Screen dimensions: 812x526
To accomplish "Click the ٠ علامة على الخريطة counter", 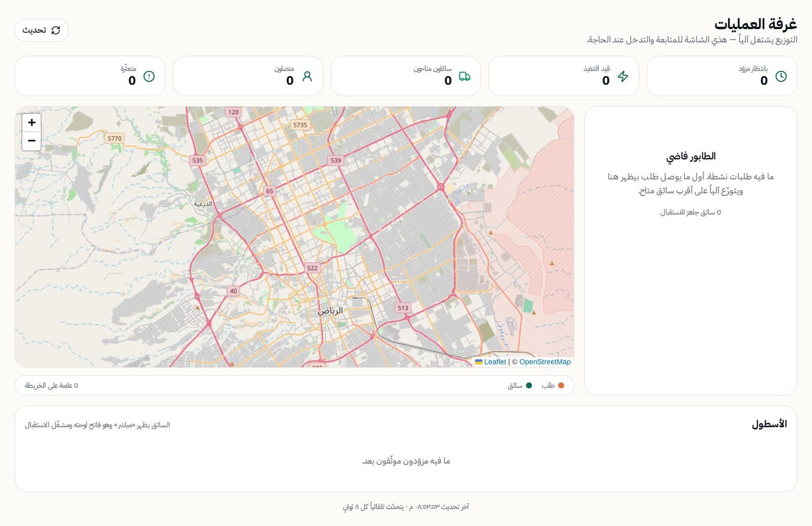I will [51, 385].
